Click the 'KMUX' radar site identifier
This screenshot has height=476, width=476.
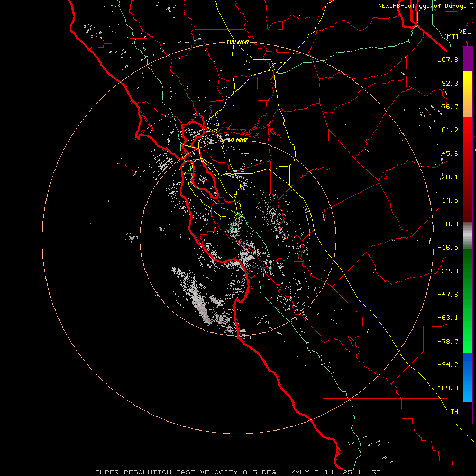coord(301,472)
